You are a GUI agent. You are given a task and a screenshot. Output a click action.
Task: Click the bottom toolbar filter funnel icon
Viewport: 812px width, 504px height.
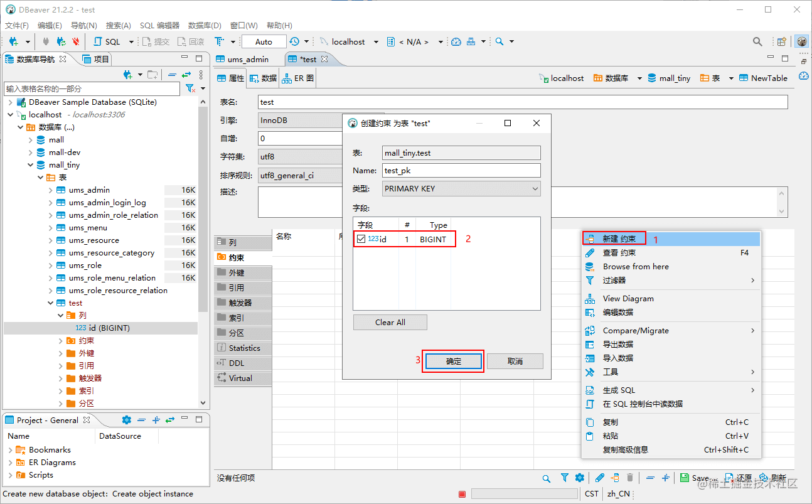tap(565, 478)
